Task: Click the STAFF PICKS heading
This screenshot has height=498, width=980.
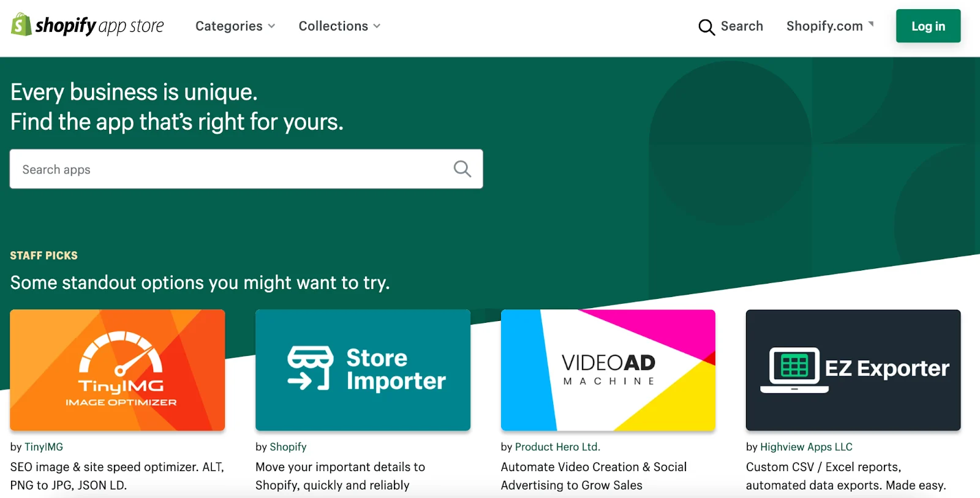Action: pos(44,255)
